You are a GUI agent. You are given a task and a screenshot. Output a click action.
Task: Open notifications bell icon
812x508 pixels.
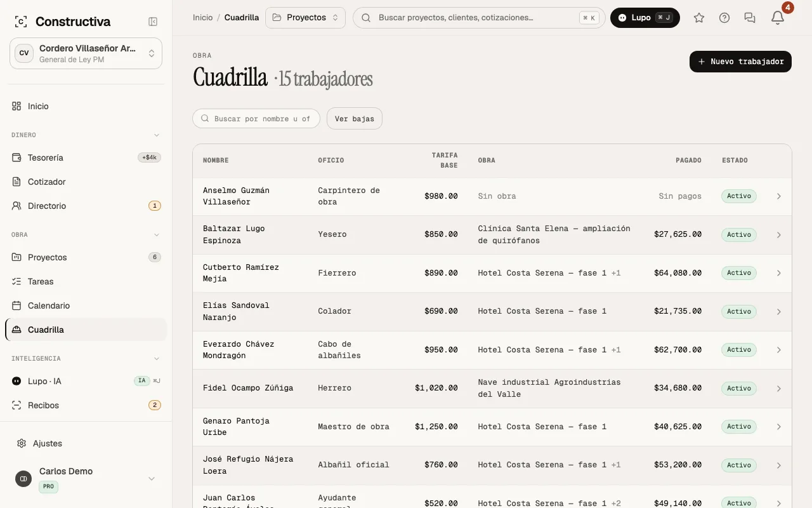click(x=778, y=18)
